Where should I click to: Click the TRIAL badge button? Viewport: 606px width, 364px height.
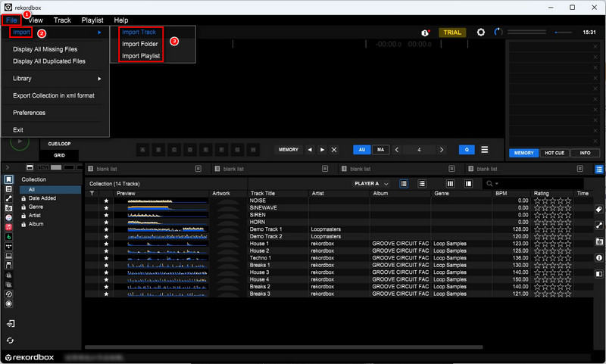(x=452, y=33)
